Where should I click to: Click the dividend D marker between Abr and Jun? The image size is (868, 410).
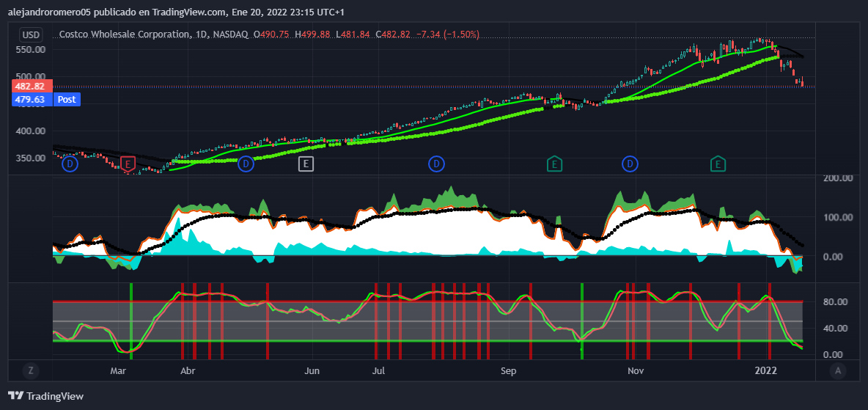(246, 164)
